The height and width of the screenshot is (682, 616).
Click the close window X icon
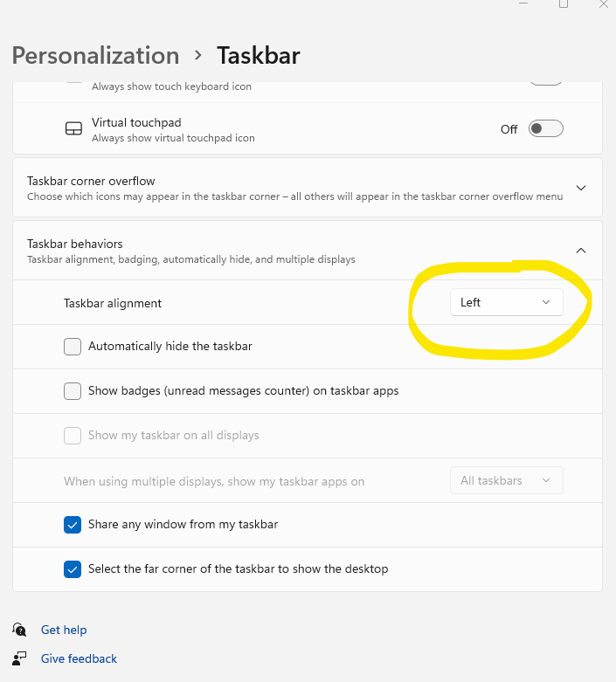604,3
